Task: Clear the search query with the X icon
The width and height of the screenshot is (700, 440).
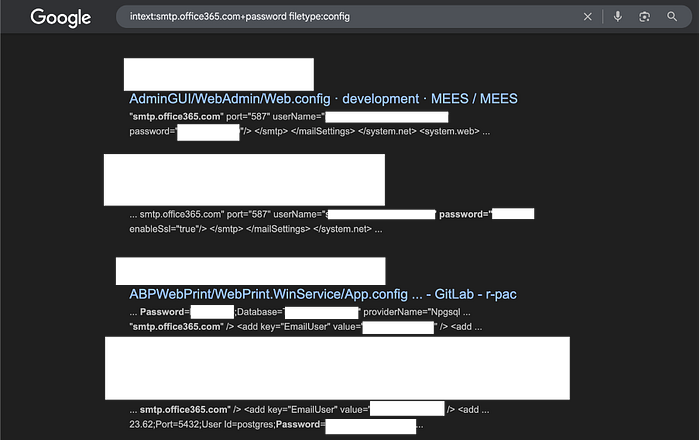Action: pyautogui.click(x=588, y=17)
